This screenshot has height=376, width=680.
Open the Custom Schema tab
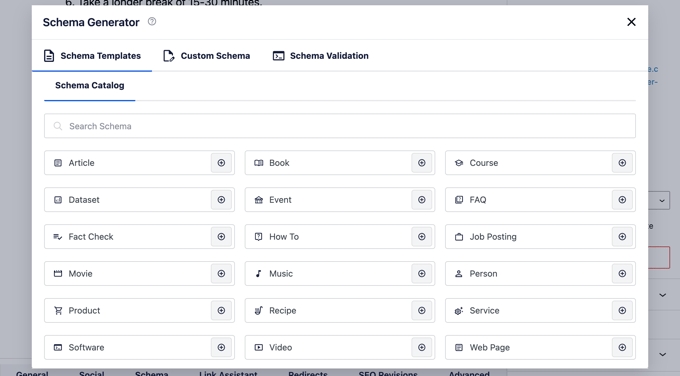206,56
